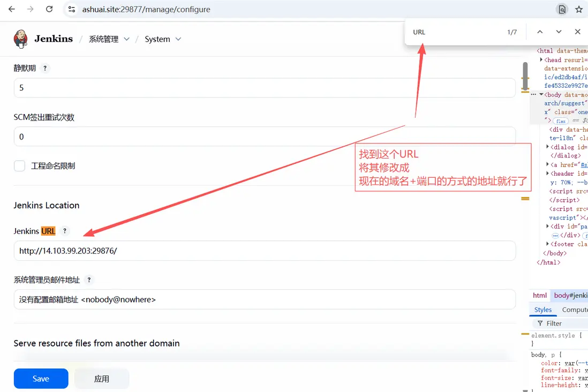Image resolution: width=588 pixels, height=392 pixels.
Task: Expand the div id="pa" element node
Action: coord(547,226)
